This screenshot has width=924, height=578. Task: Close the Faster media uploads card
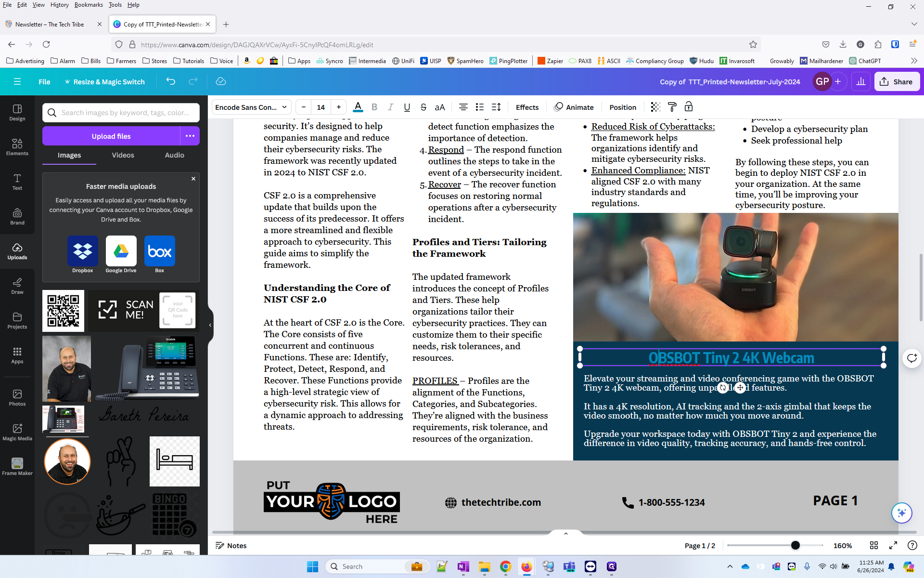[x=193, y=179]
